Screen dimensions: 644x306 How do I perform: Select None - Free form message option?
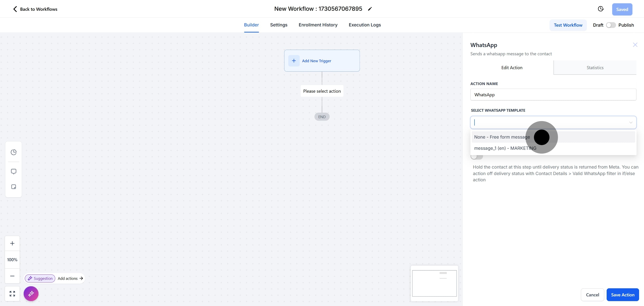click(x=553, y=137)
